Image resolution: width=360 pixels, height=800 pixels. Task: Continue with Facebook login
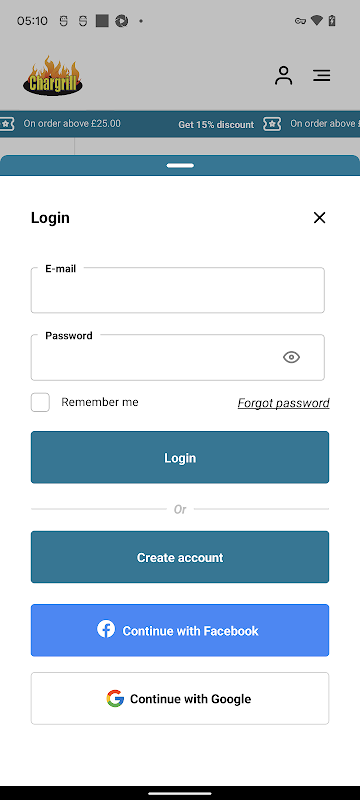click(180, 631)
